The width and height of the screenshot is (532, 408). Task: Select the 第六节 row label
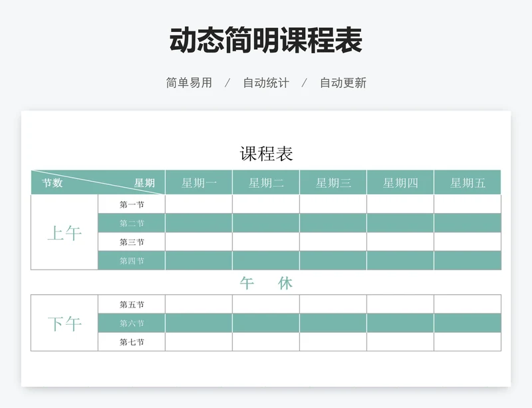pos(132,323)
